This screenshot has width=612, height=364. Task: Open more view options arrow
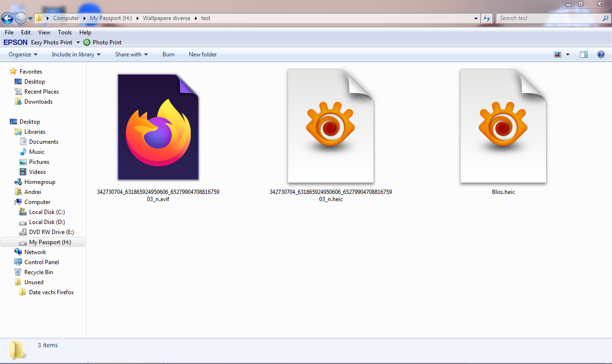568,54
